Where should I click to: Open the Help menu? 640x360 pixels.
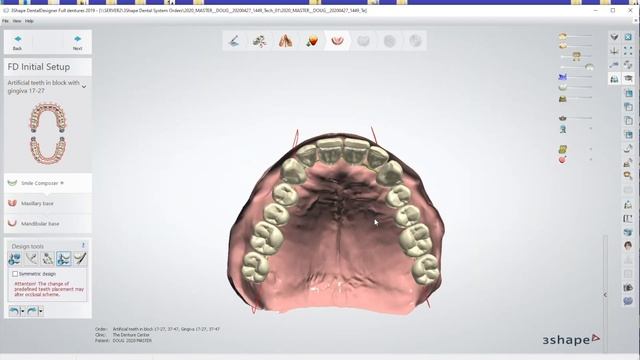29,21
